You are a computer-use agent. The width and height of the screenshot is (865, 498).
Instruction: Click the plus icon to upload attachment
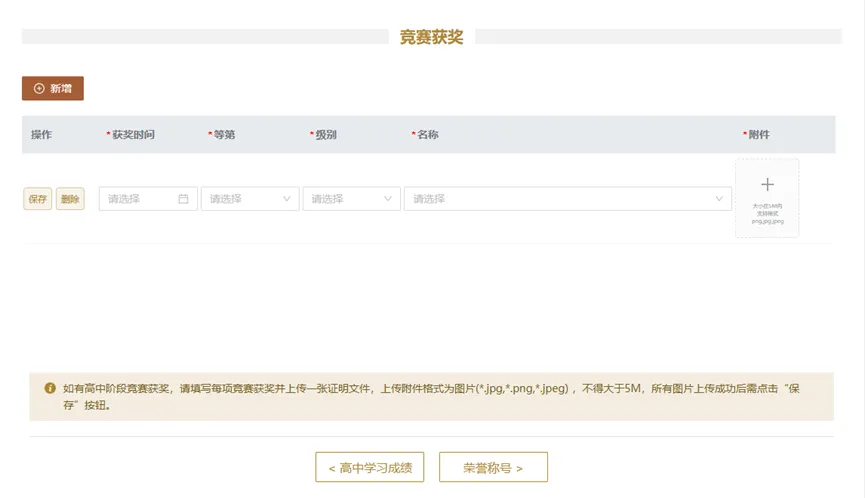767,184
